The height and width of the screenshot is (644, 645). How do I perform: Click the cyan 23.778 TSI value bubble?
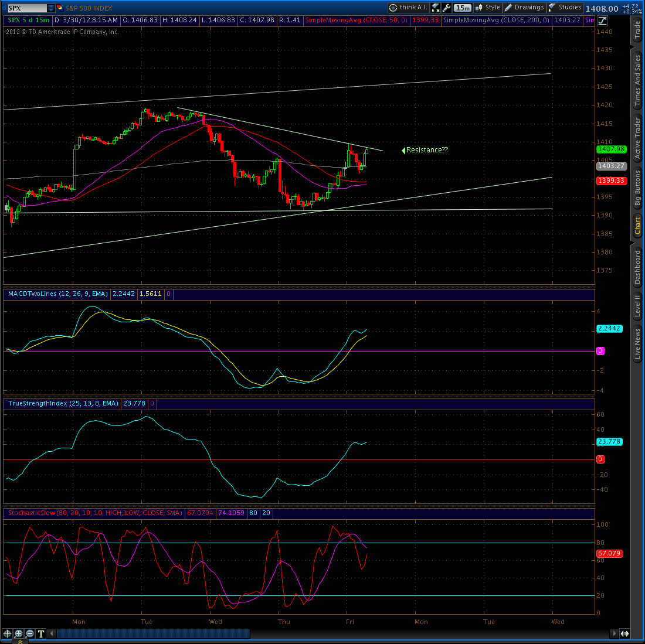[609, 442]
